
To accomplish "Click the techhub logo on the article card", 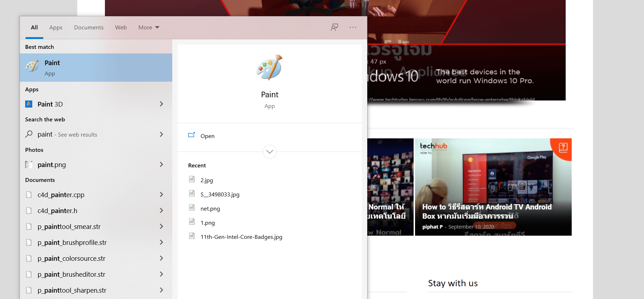I will tap(433, 146).
